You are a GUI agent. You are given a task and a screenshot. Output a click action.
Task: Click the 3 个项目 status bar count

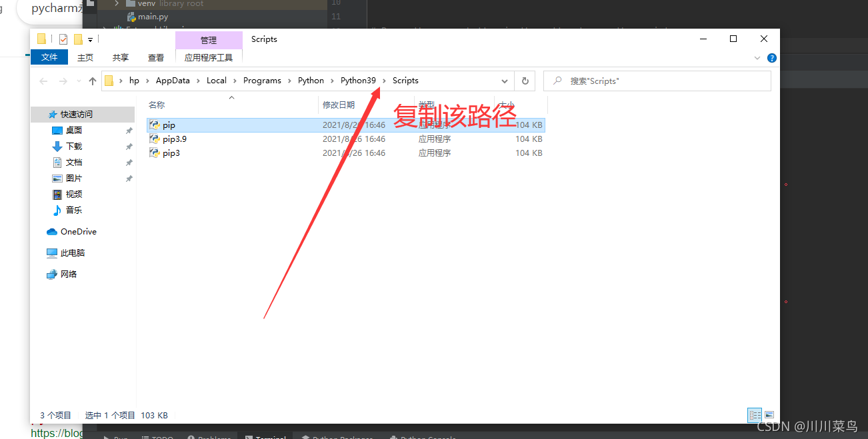tap(55, 415)
